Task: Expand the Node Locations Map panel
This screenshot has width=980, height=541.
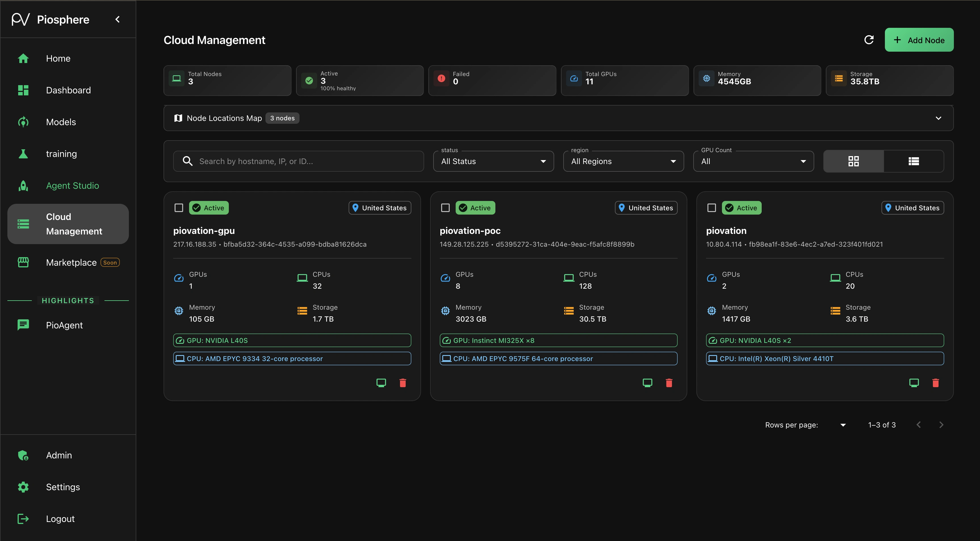Action: [x=938, y=118]
